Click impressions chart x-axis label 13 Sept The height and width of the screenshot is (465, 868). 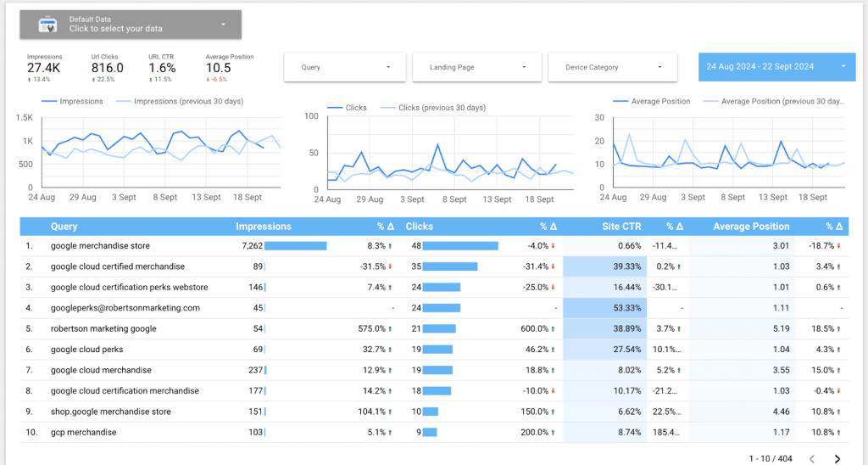point(206,198)
